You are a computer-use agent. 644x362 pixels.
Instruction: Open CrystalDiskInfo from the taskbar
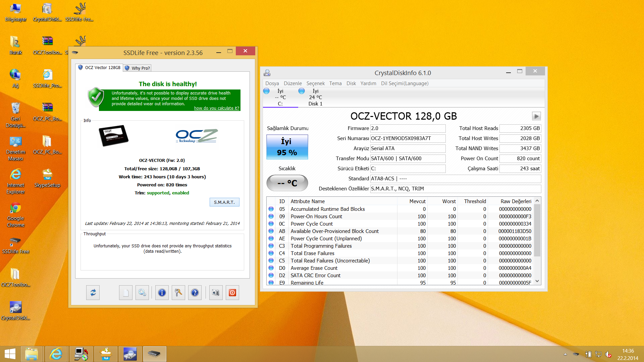[x=130, y=354]
